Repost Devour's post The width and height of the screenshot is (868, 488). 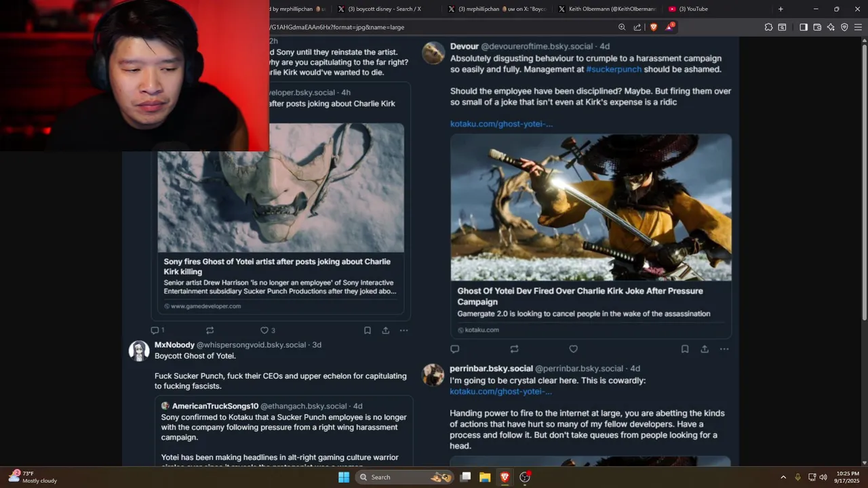click(514, 349)
